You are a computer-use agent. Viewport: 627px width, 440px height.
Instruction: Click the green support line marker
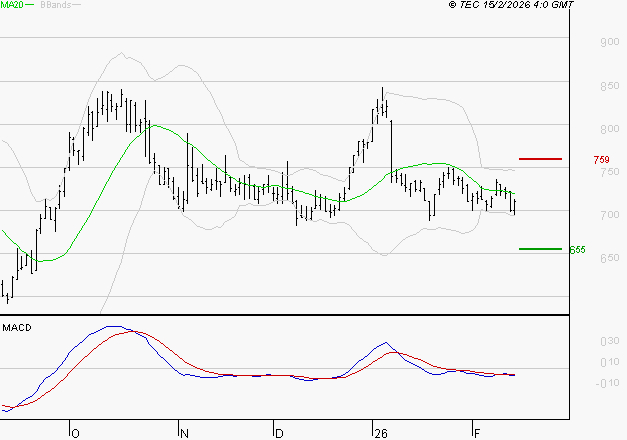point(541,249)
